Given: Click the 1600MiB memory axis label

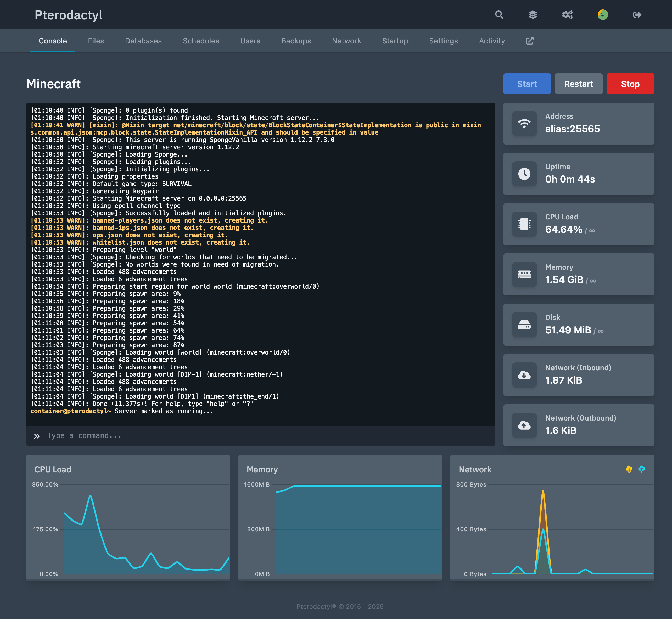Looking at the screenshot, I should [x=257, y=484].
